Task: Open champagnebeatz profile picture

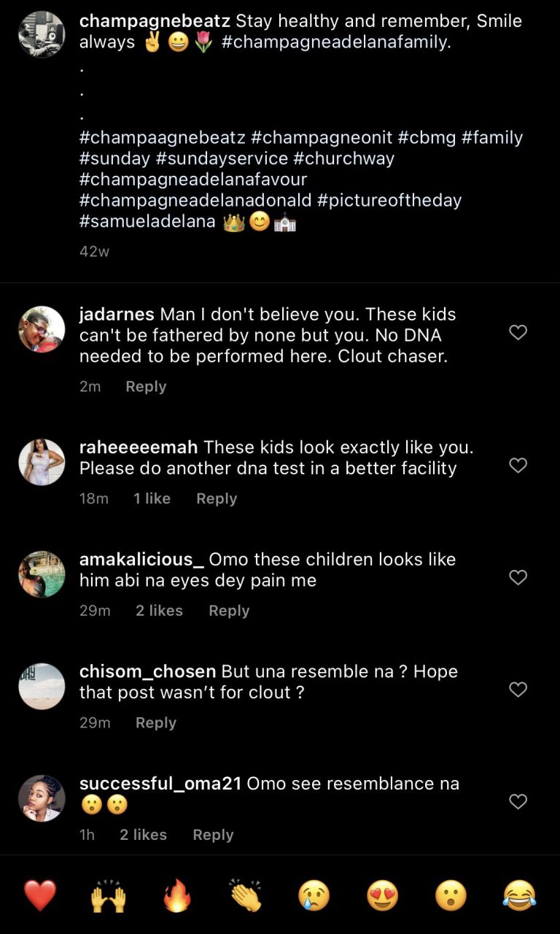Action: click(42, 34)
